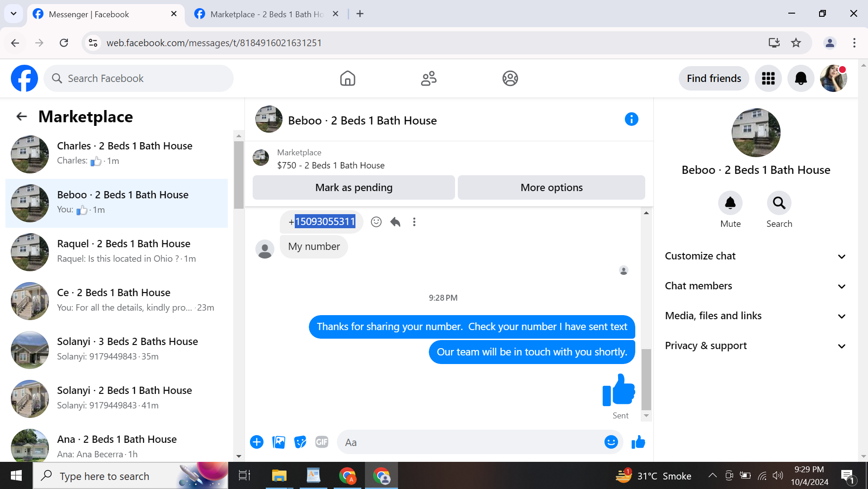Click More options button
Viewport: 868px width, 489px height.
click(551, 187)
